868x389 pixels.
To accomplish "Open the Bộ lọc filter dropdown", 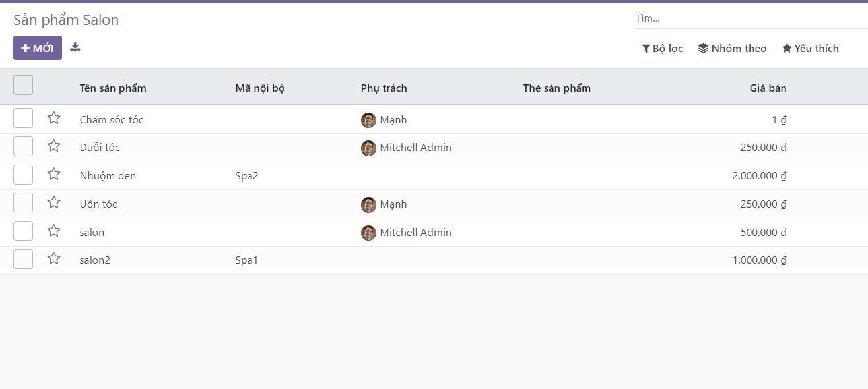I will (662, 49).
